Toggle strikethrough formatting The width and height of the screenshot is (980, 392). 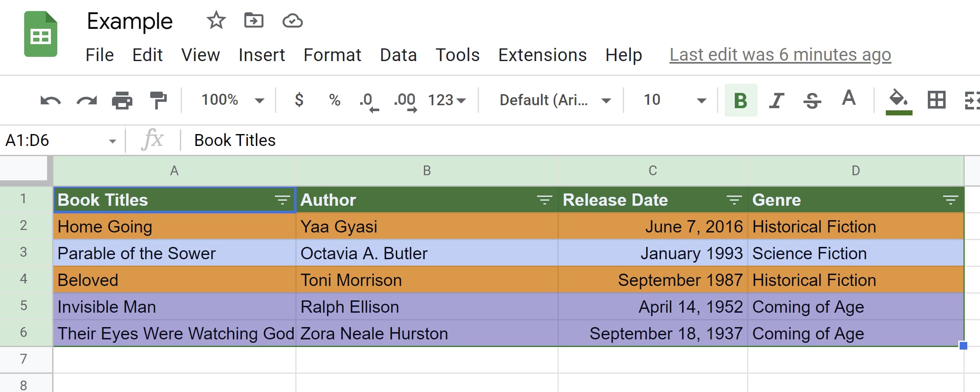pos(812,101)
